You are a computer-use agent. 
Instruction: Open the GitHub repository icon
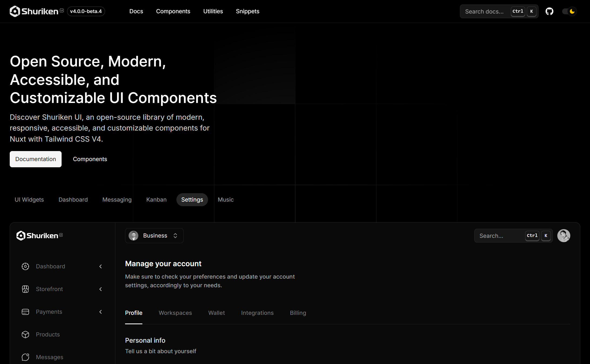549,11
